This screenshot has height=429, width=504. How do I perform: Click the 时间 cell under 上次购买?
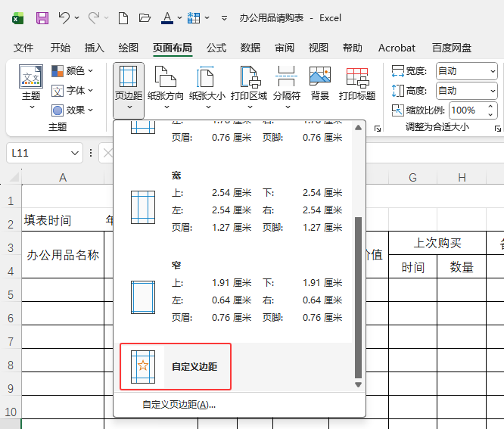412,267
